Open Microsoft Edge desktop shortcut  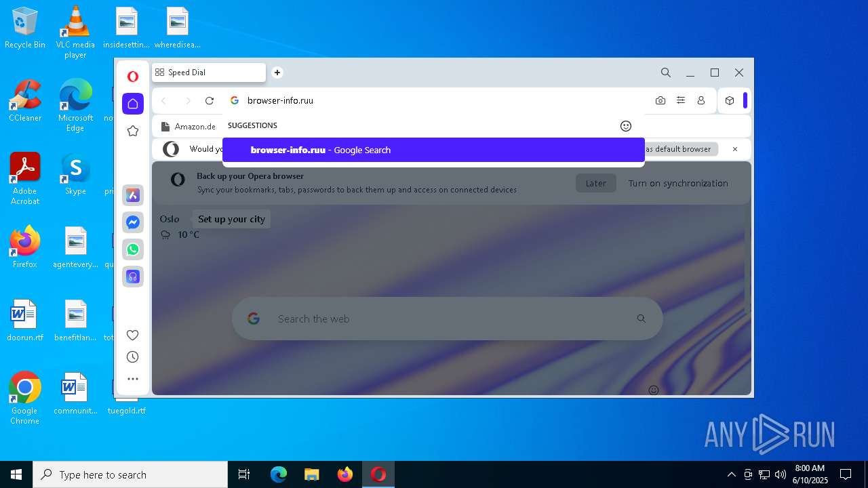coord(75,106)
